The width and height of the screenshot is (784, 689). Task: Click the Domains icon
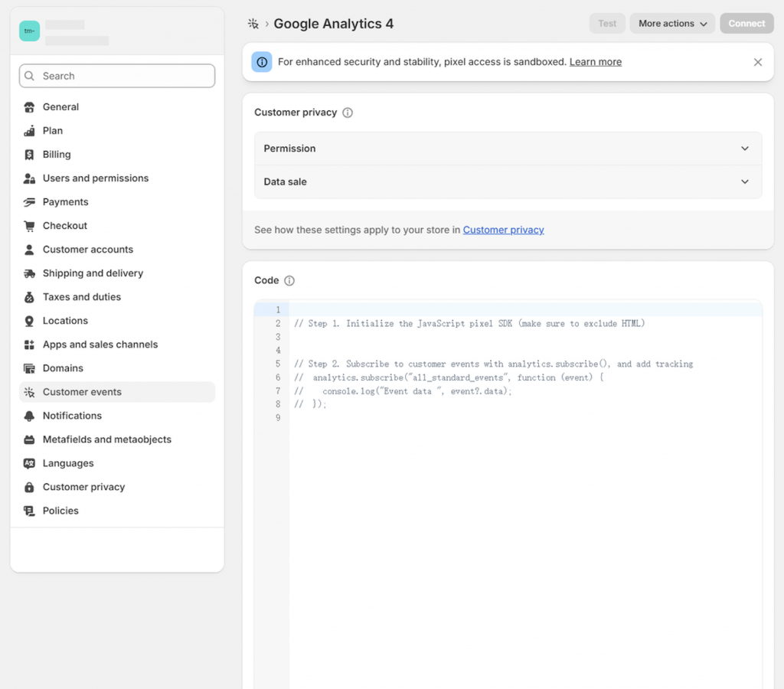pyautogui.click(x=30, y=368)
